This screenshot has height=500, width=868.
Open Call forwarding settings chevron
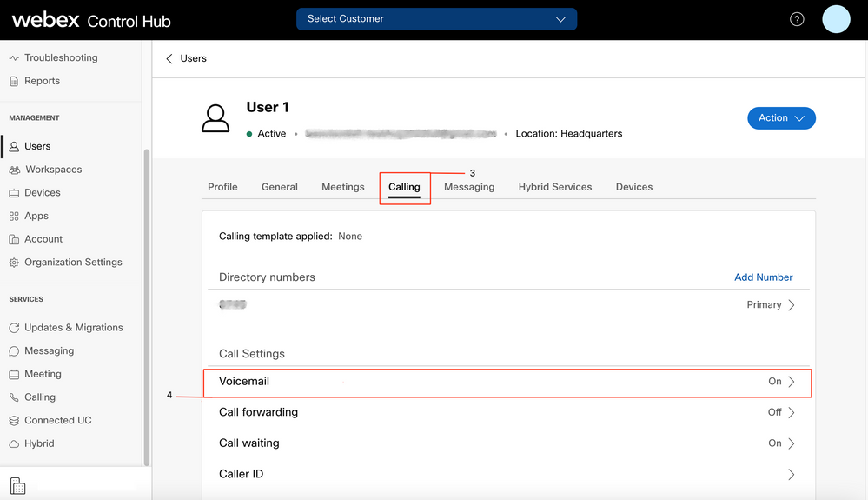[x=791, y=412]
